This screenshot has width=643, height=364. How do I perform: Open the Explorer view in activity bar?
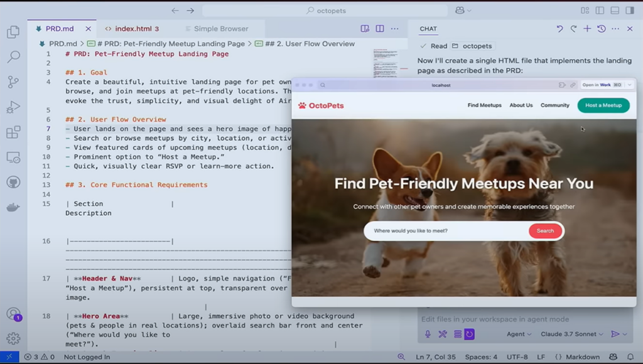click(13, 32)
